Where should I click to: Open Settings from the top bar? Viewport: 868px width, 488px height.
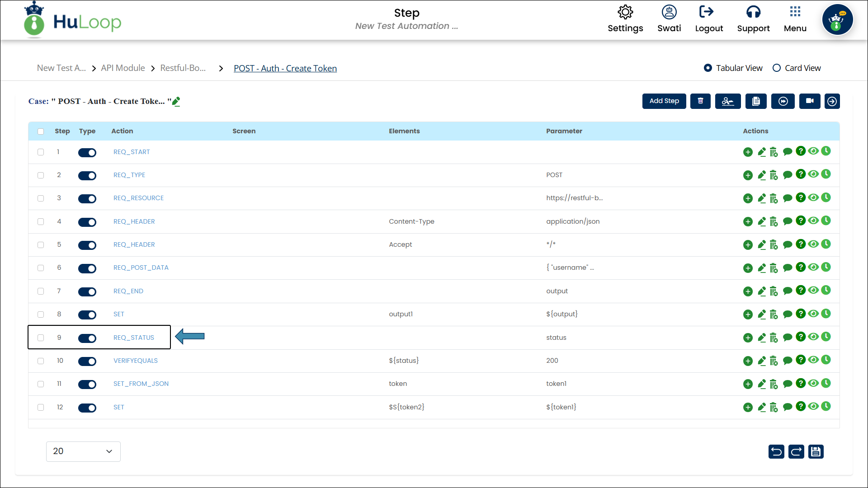[x=625, y=19]
